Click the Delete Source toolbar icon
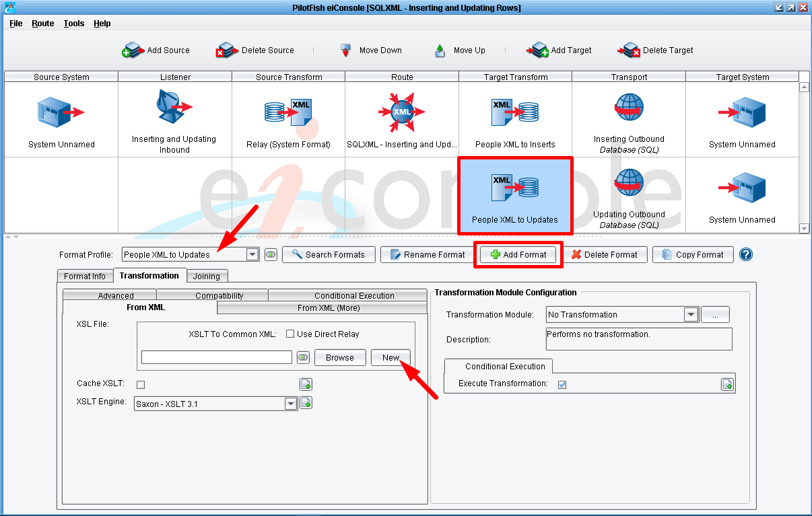This screenshot has height=516, width=812. [227, 50]
